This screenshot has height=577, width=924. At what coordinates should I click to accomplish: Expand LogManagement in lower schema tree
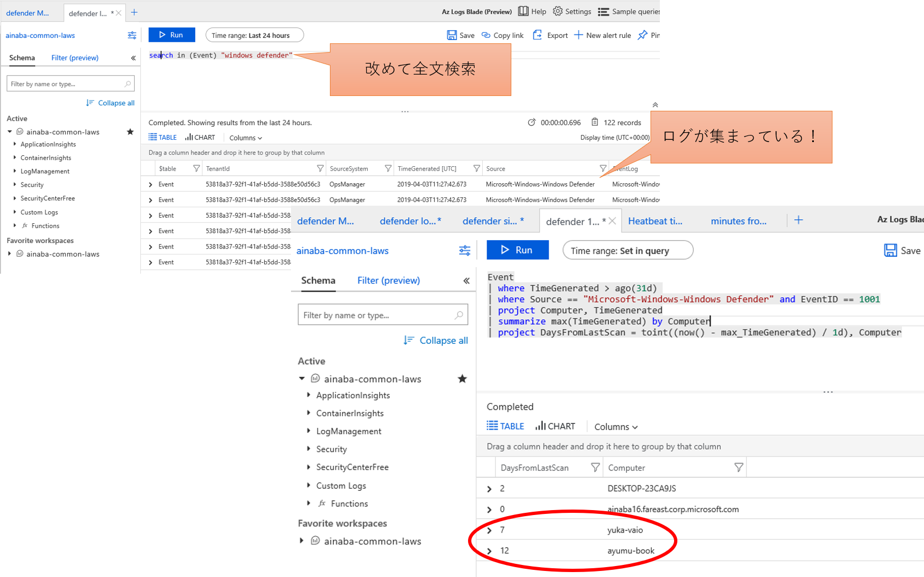pyautogui.click(x=309, y=431)
